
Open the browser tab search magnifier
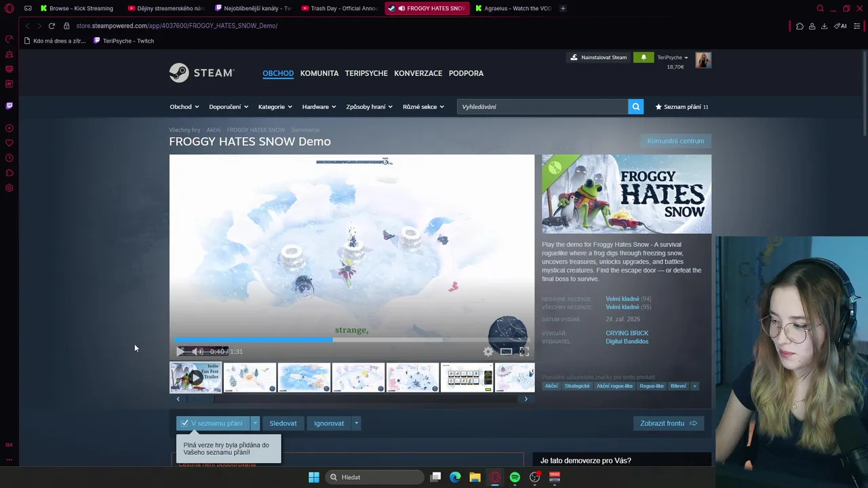point(820,8)
